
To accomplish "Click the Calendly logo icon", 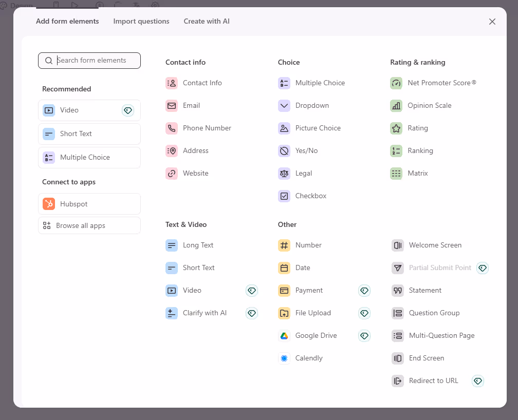I will tap(284, 358).
